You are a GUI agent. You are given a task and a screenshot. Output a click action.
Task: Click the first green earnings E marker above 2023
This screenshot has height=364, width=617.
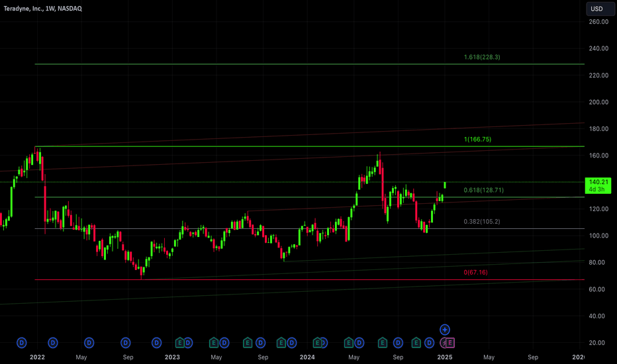pos(179,343)
